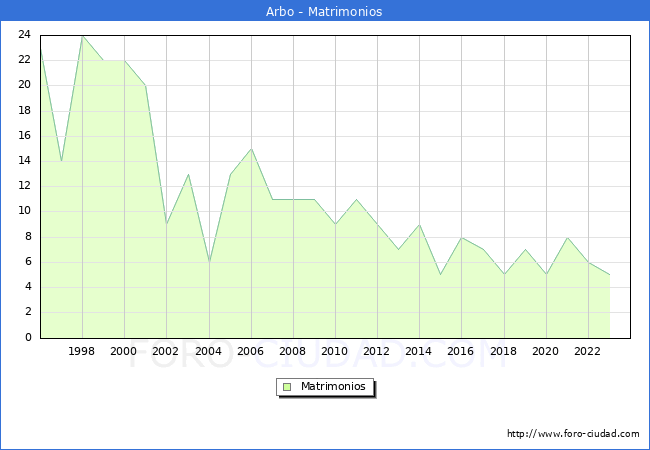Select the 2016 x-axis label
The height and width of the screenshot is (450, 650).
pyautogui.click(x=461, y=351)
